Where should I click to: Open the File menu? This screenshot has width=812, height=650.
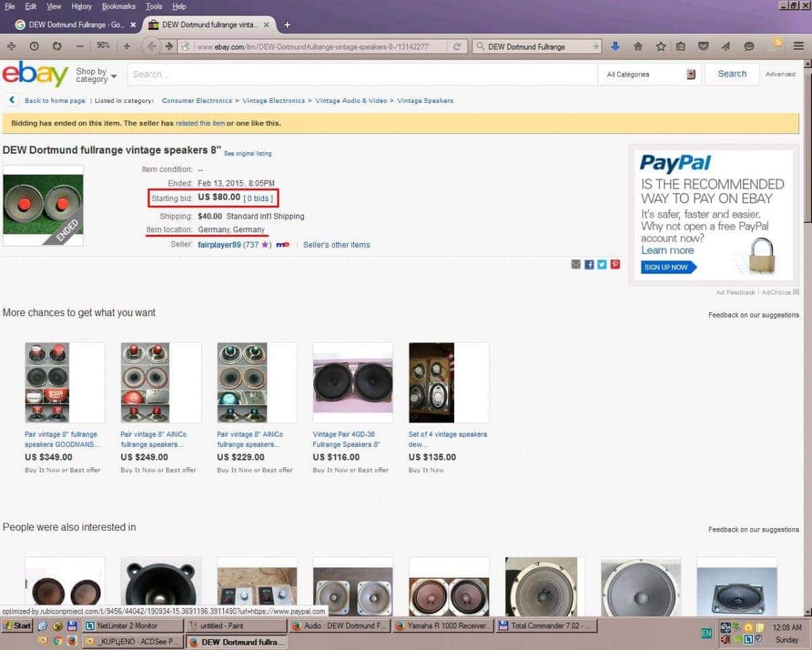point(10,6)
